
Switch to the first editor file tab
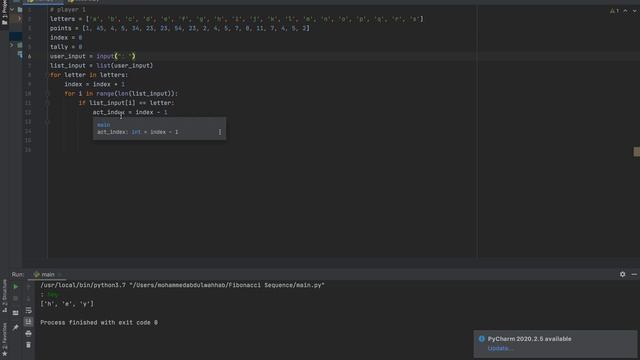click(43, 1)
